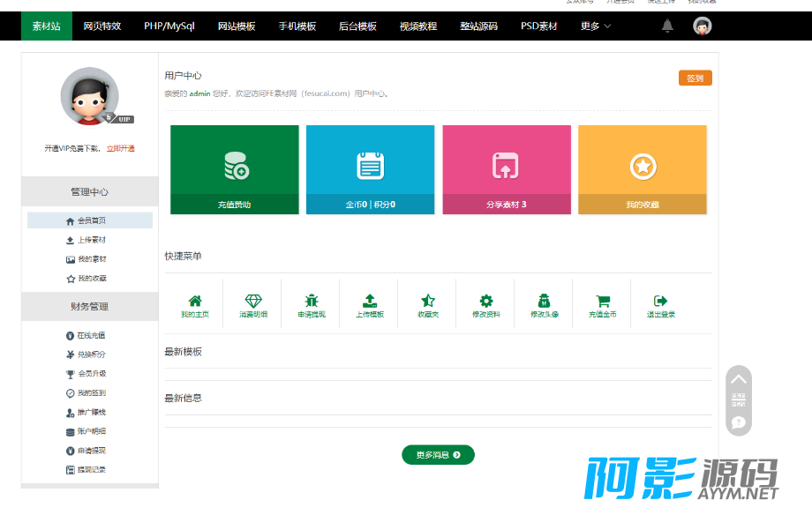Click the 退出登录 logout shortcut

661,305
